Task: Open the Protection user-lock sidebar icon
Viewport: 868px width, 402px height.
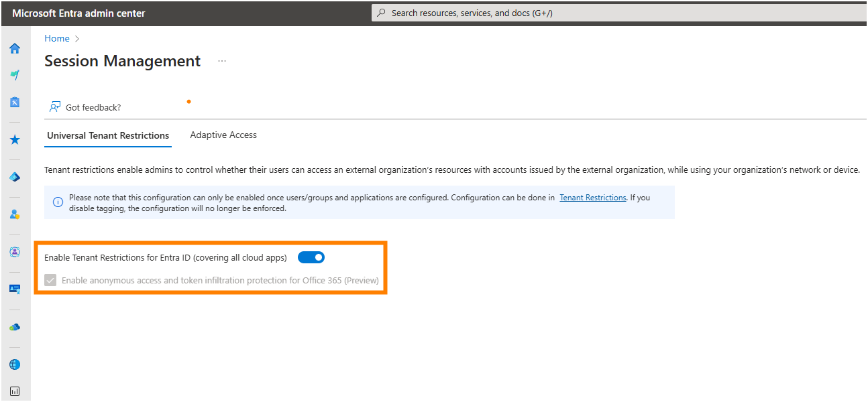Action: [x=15, y=214]
